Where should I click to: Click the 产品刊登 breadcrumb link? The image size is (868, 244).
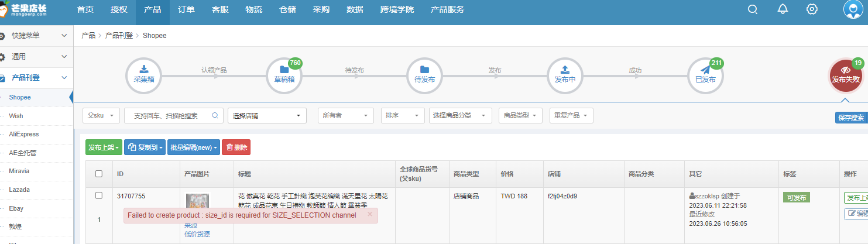(119, 36)
